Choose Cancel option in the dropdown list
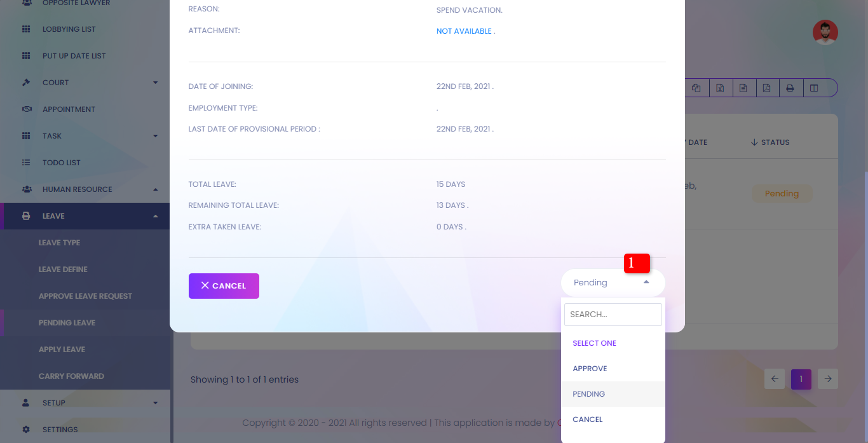This screenshot has width=868, height=443. click(587, 419)
